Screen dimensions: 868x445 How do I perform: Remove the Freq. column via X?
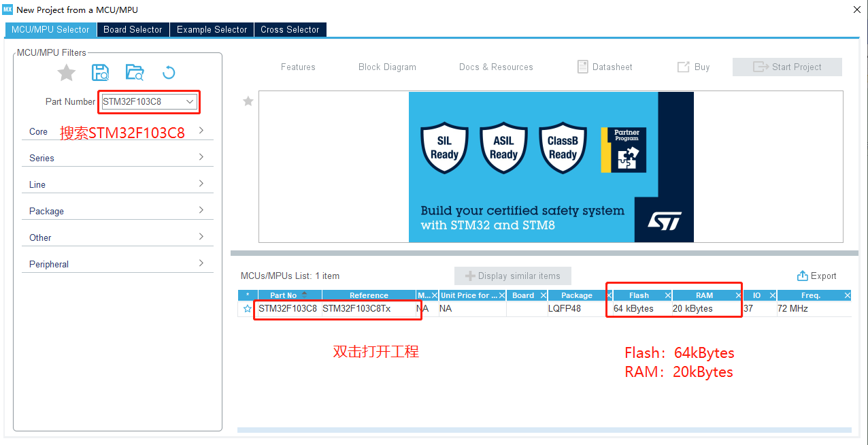[x=847, y=295]
